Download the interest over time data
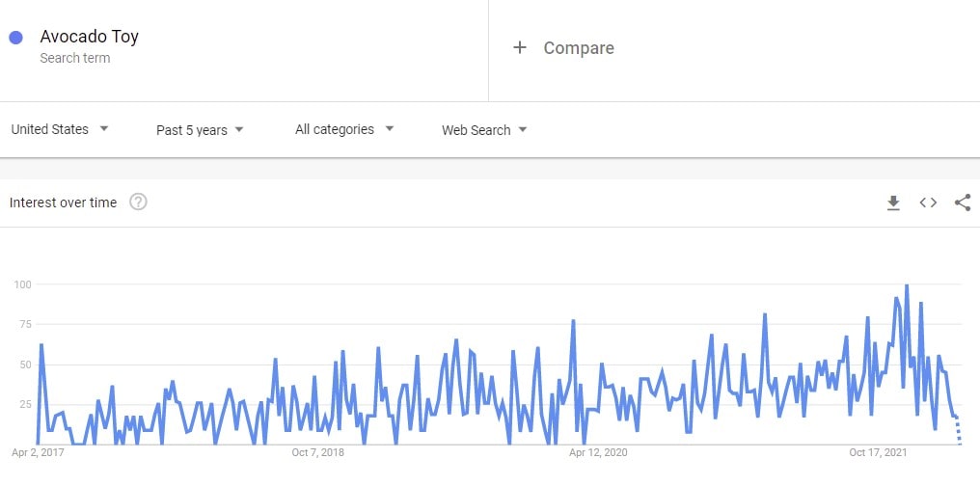The width and height of the screenshot is (980, 486). coord(893,202)
